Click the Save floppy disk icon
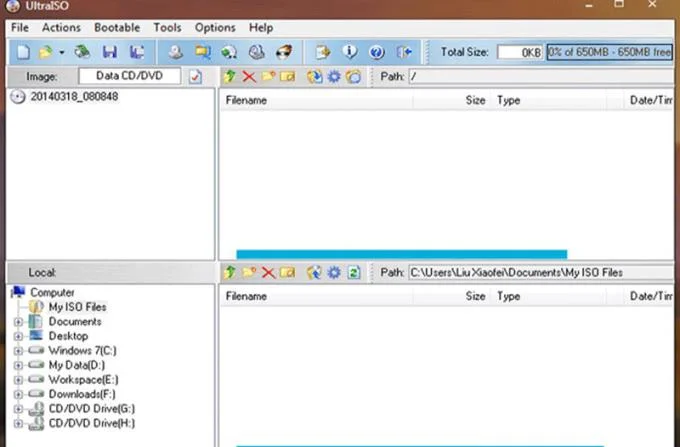This screenshot has width=680, height=447. 110,52
